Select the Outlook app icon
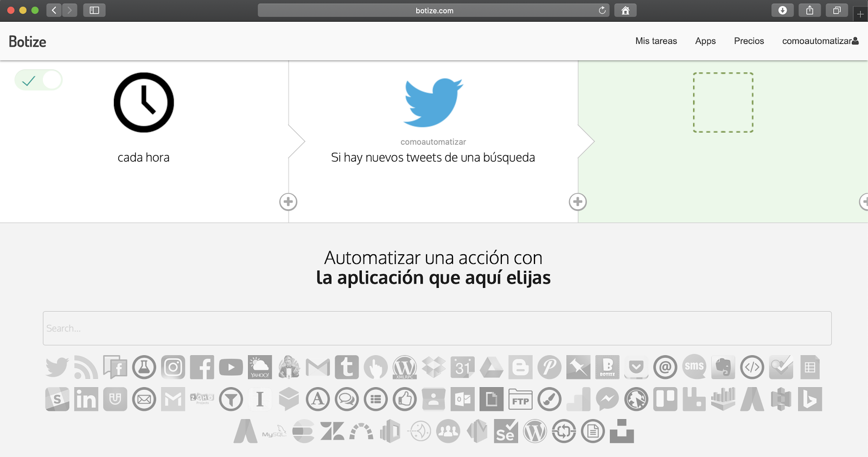The width and height of the screenshot is (868, 457). [463, 400]
